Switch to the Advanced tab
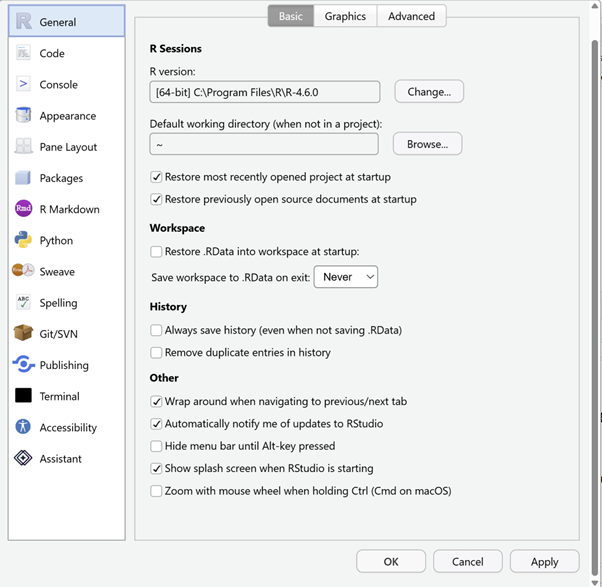The height and width of the screenshot is (587, 602). (x=412, y=16)
